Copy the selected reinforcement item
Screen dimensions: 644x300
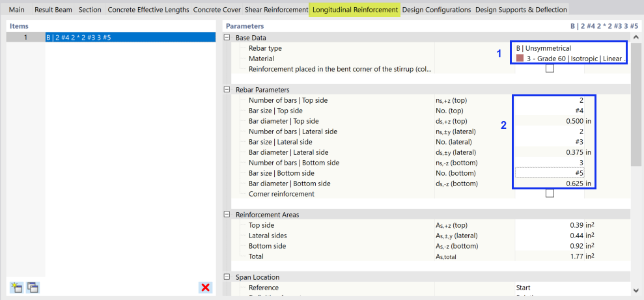[x=33, y=287]
